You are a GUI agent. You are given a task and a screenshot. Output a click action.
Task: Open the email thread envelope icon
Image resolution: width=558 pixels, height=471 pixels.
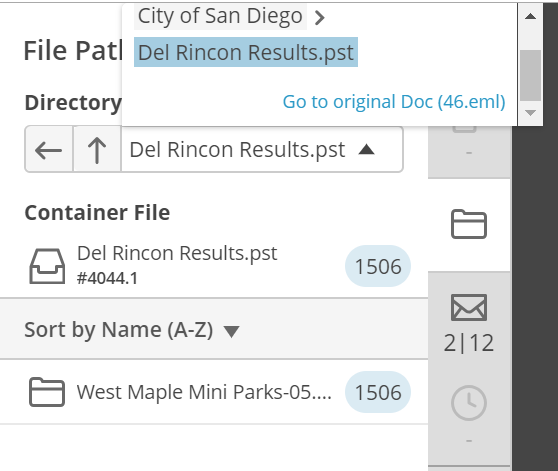pyautogui.click(x=469, y=308)
